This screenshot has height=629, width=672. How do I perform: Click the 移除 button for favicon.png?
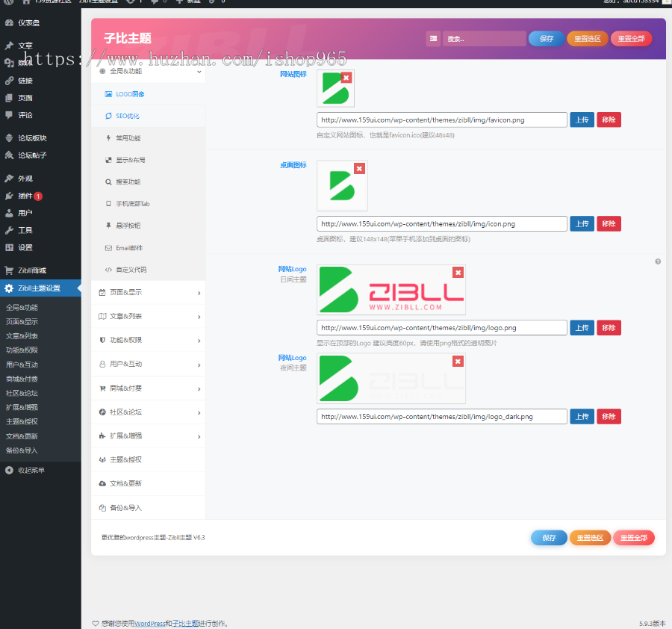click(609, 120)
